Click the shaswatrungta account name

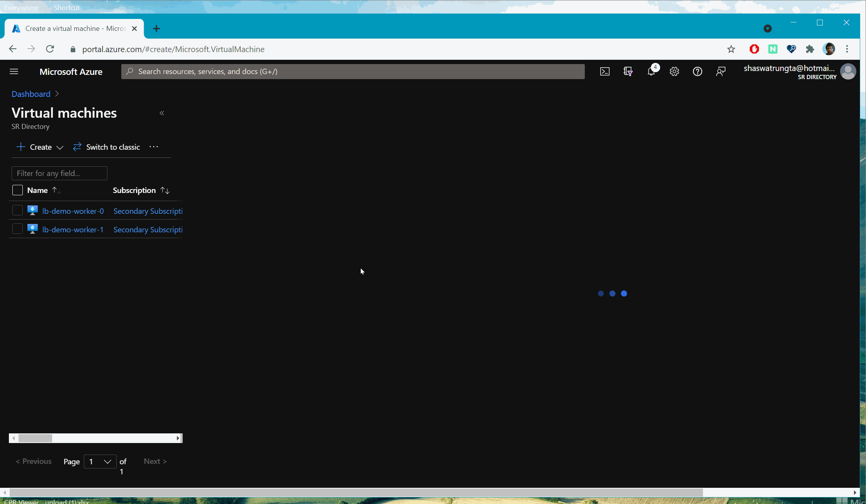pos(789,68)
